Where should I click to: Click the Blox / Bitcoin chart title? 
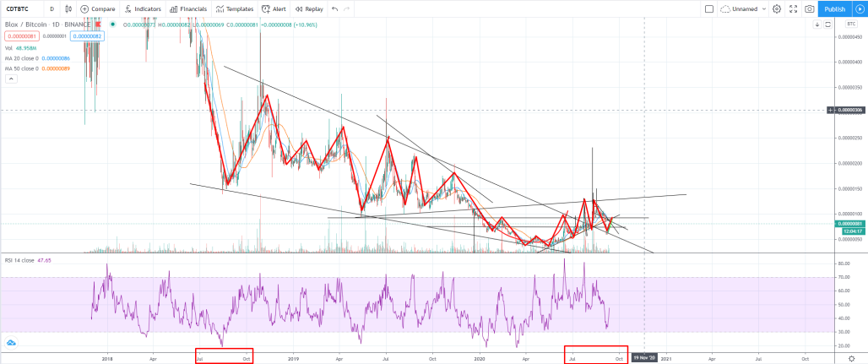coord(46,24)
